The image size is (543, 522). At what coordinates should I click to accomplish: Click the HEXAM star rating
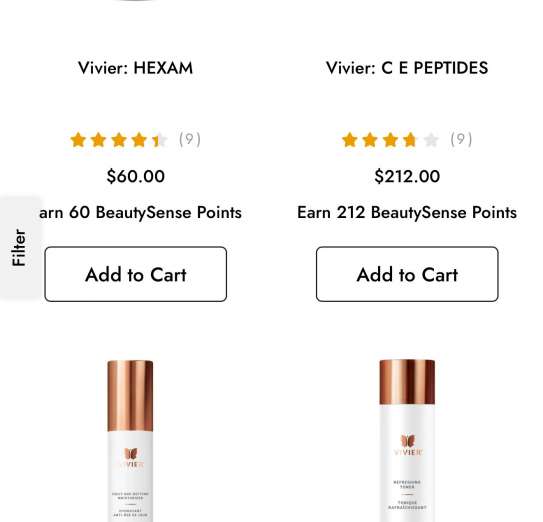pos(119,140)
